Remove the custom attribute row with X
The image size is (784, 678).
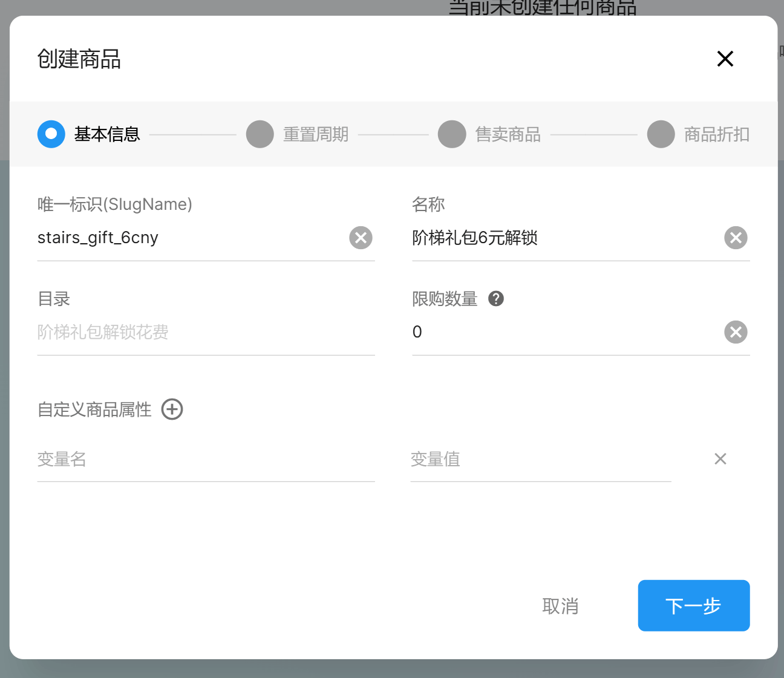720,459
